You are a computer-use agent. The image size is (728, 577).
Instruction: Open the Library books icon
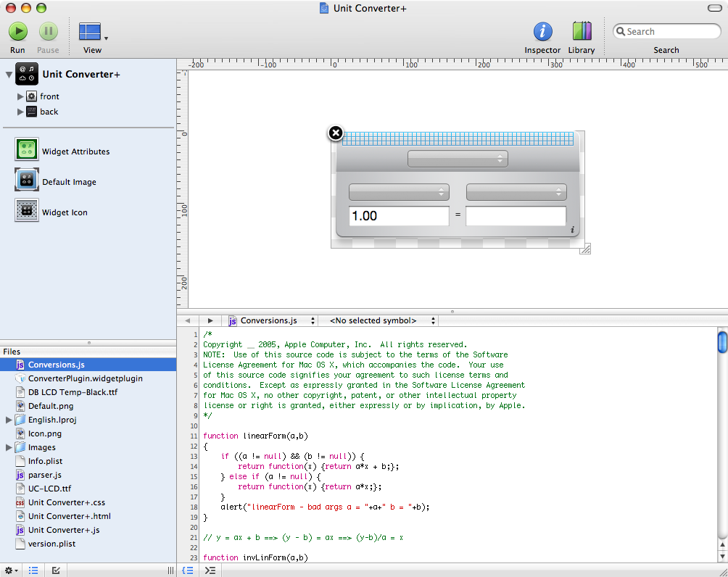[582, 32]
